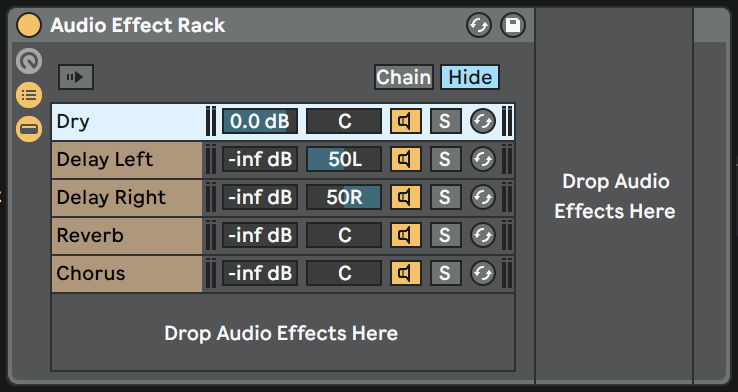Click the Reverb chain pan field

pyautogui.click(x=344, y=235)
